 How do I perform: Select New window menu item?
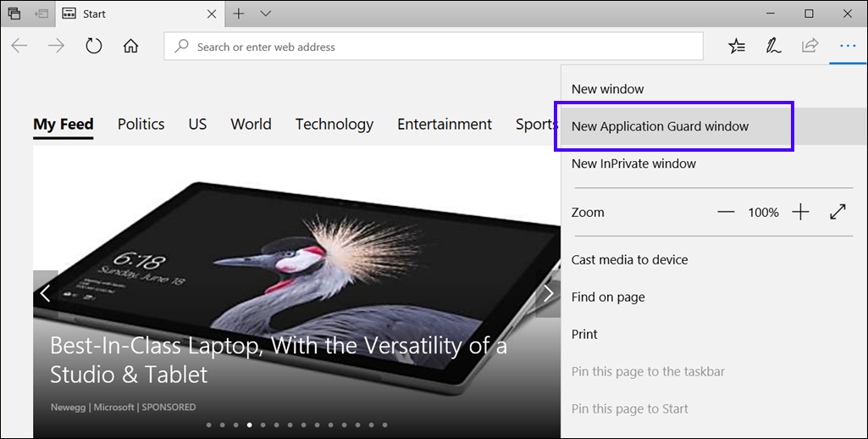714,89
